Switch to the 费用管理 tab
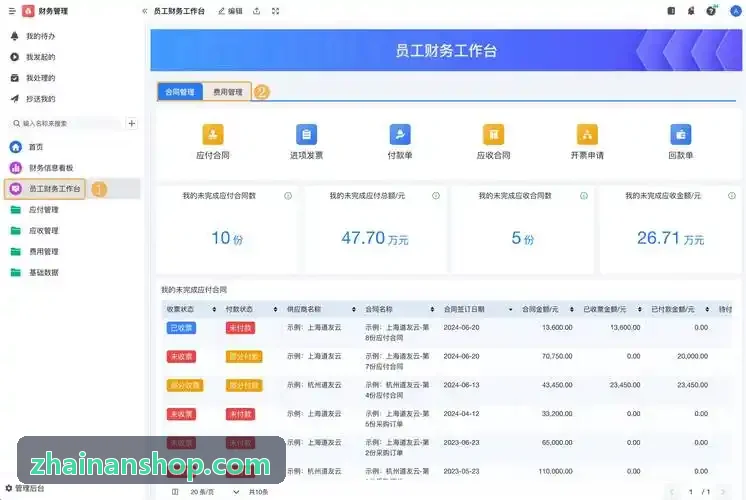Screen dimensions: 746x500 click(227, 92)
